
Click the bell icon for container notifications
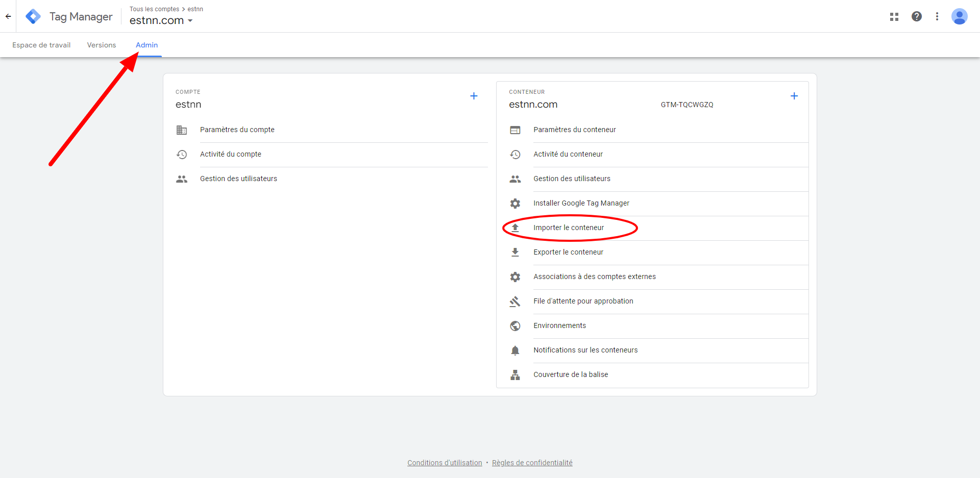click(515, 350)
